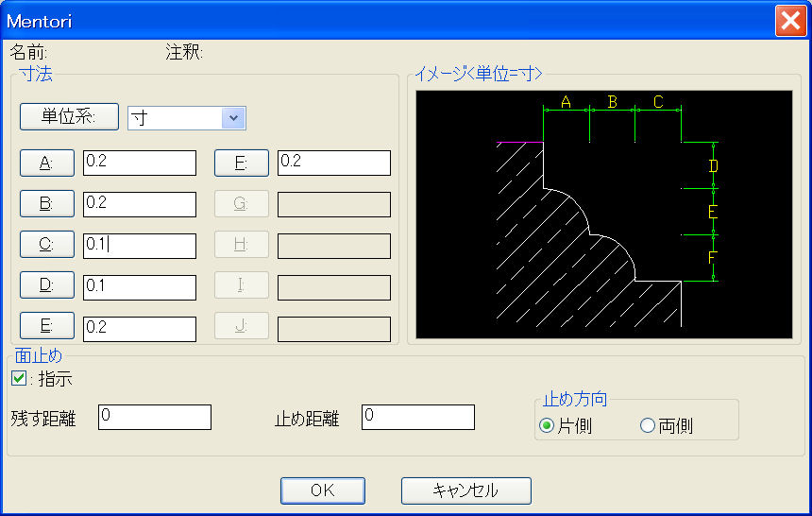Click the 単位系 unit system button
Screen dimensions: 812x516
[69, 116]
